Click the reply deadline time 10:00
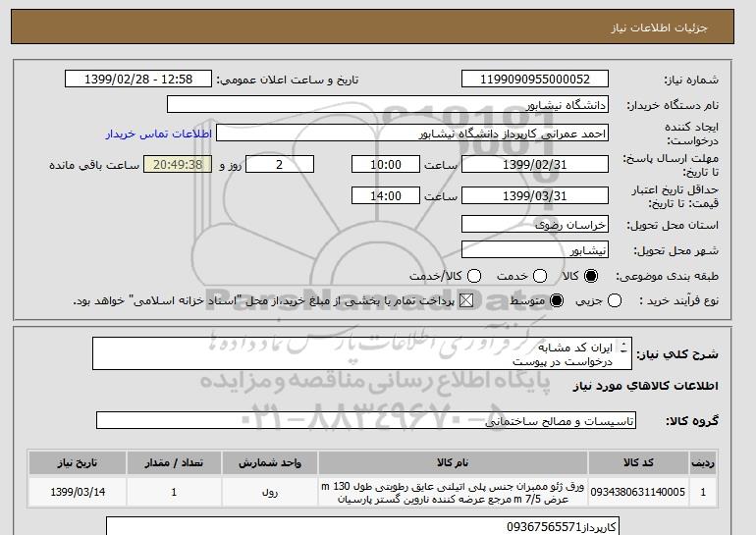Viewport: 756px width, 535px height. click(386, 164)
